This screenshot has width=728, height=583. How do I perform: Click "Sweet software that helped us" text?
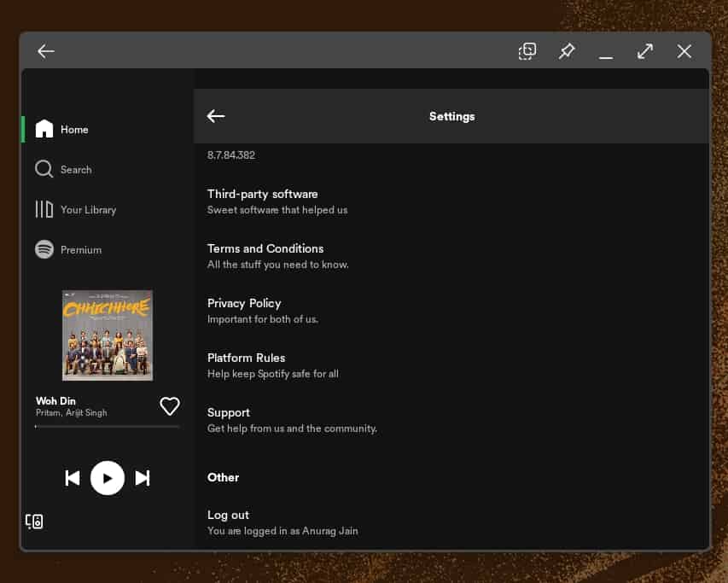[x=277, y=210]
